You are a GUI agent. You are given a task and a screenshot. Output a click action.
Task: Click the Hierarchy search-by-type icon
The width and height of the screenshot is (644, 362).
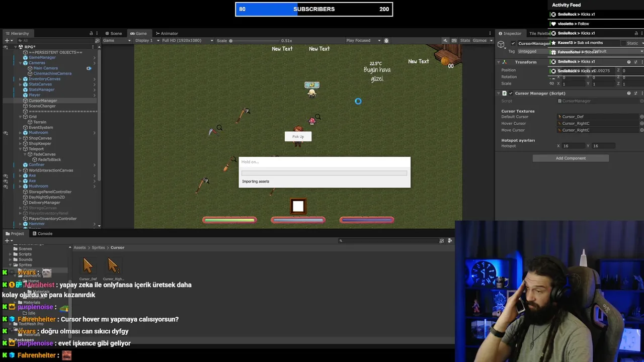pos(97,40)
